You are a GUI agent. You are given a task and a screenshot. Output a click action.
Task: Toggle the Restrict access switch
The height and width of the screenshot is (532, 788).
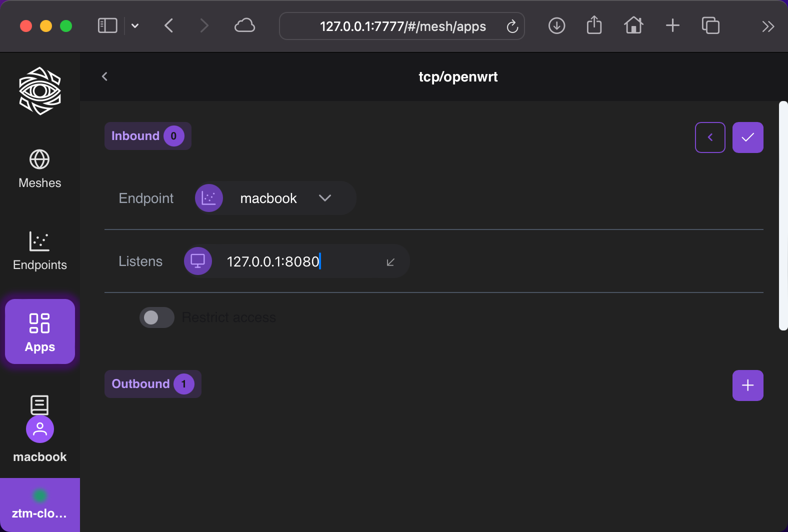[x=156, y=317]
